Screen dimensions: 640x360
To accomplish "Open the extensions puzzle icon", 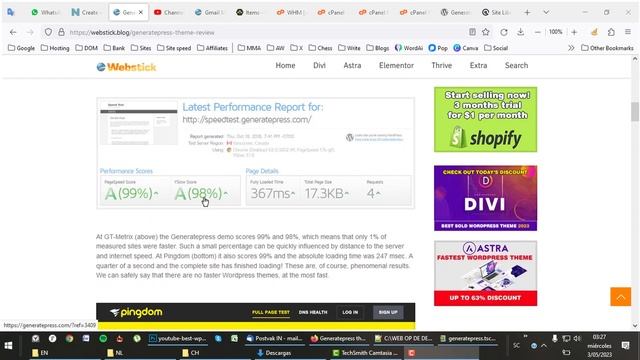I will point(611,32).
